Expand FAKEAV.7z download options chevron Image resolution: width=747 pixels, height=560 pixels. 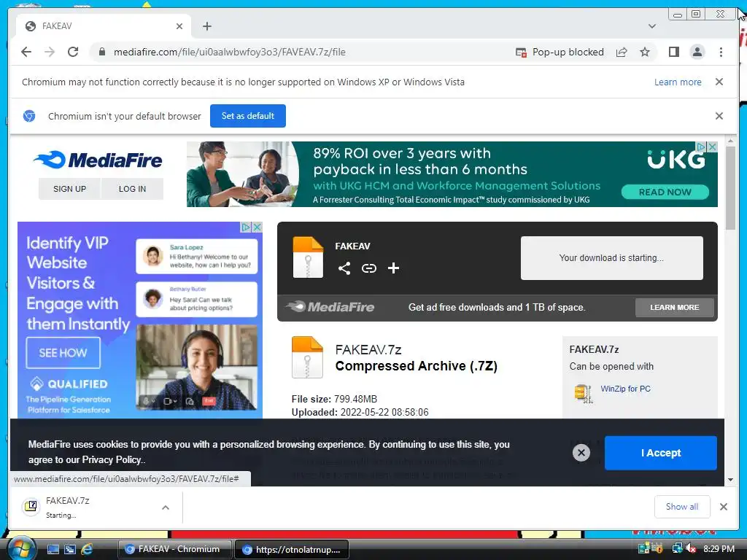coord(166,507)
